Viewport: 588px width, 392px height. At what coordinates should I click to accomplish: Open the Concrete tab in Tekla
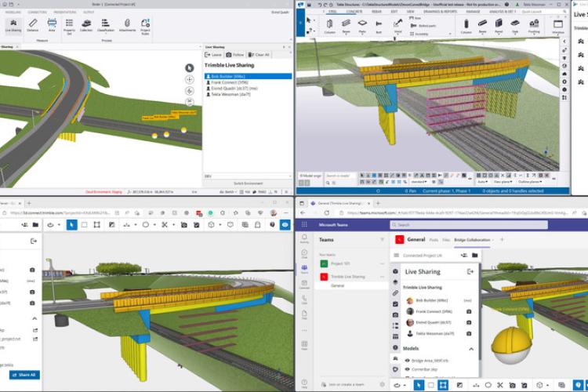click(x=354, y=12)
